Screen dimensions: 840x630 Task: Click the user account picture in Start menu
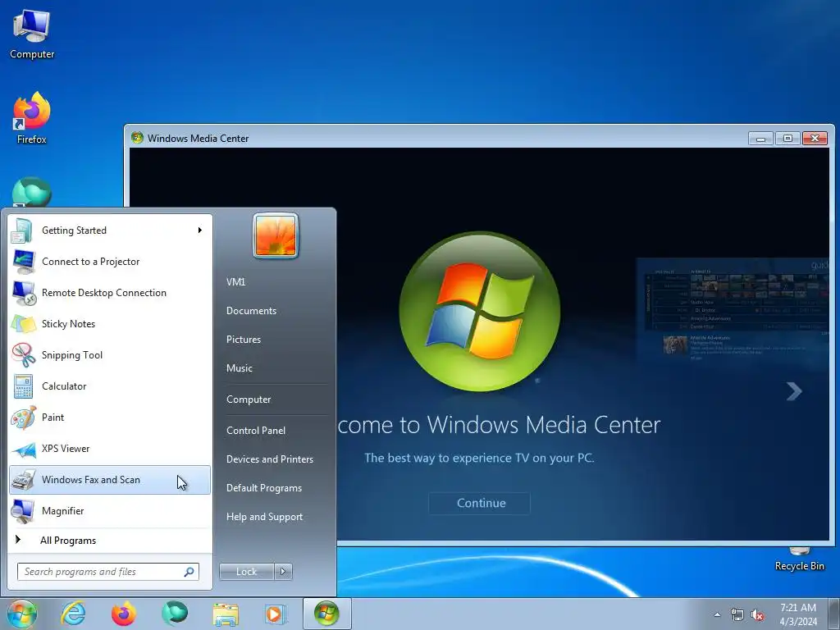point(276,235)
